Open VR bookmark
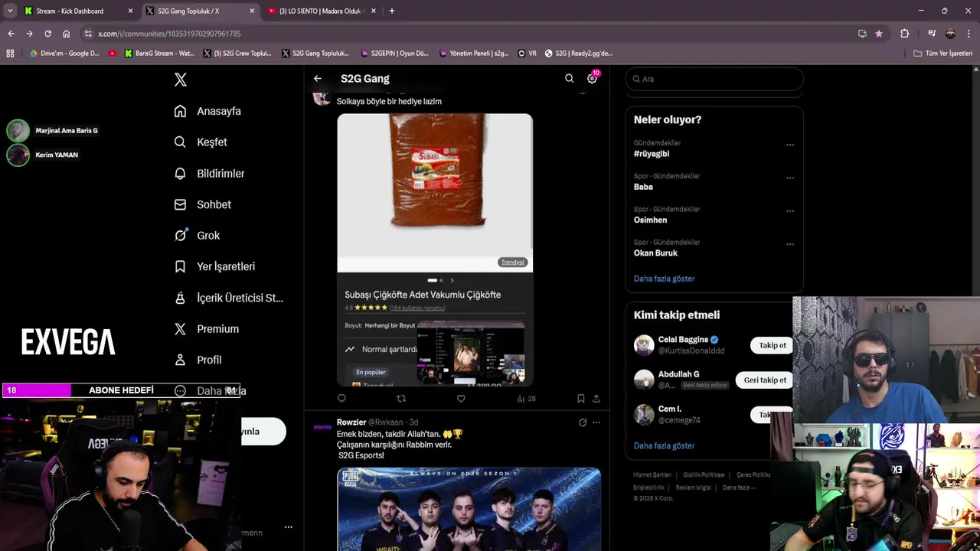The image size is (980, 551). tap(528, 54)
